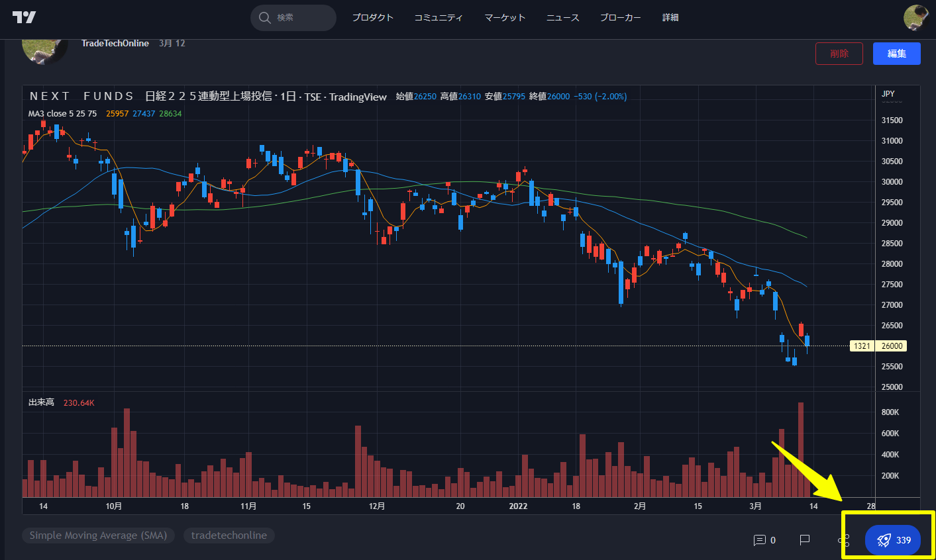
Task: Click the 編集 edit button
Action: [x=897, y=54]
